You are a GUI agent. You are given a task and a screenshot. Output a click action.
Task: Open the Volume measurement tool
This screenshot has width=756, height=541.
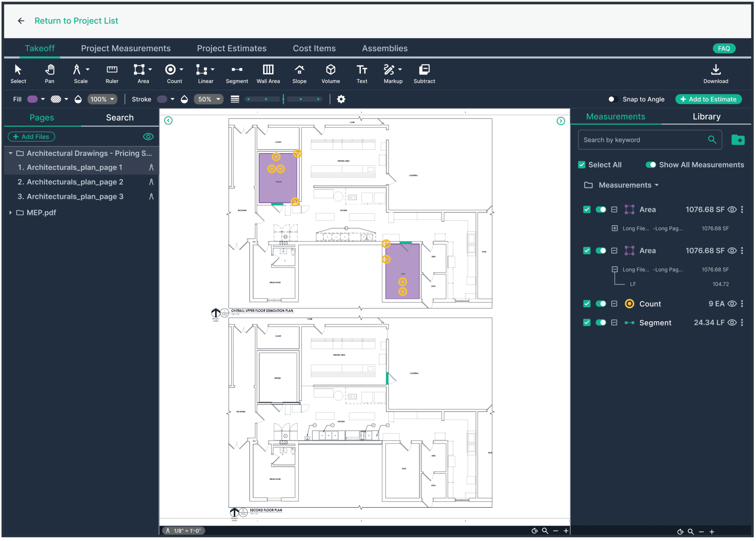[x=330, y=73]
